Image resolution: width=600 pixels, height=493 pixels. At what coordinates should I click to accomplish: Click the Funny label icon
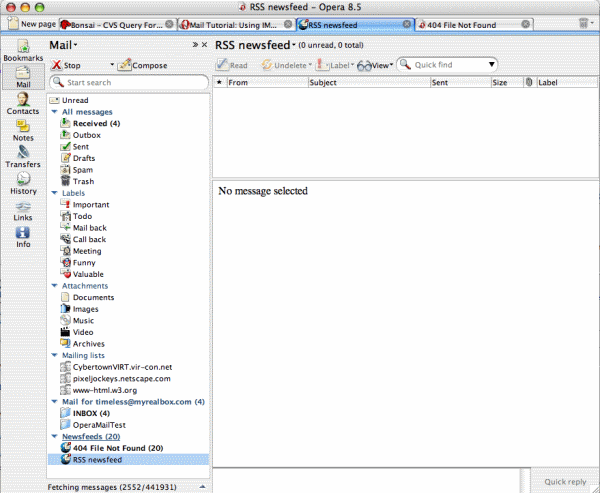(65, 262)
